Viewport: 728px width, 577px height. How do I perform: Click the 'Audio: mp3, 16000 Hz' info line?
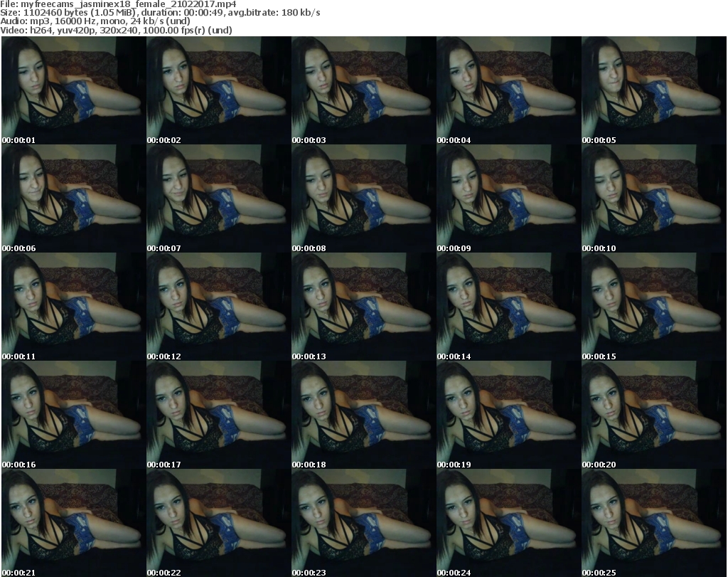tap(95, 21)
